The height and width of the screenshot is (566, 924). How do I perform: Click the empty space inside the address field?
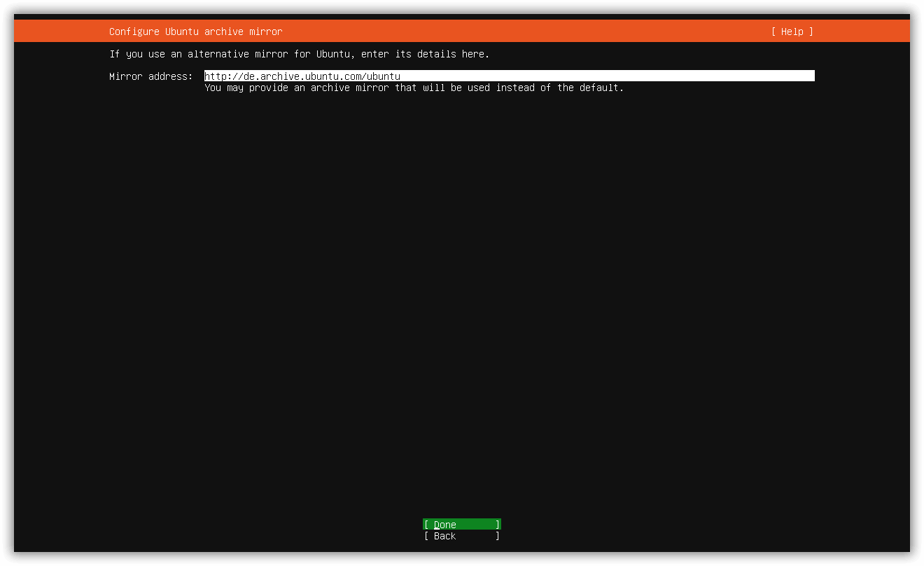pyautogui.click(x=608, y=76)
